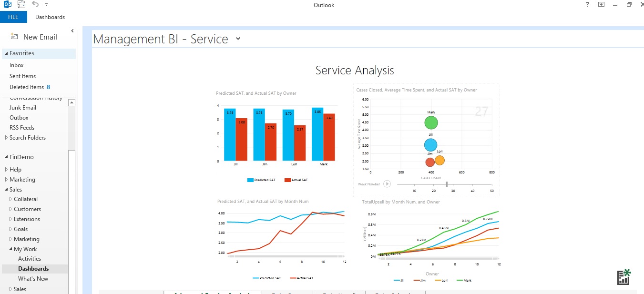The image size is (644, 294).
Task: Click the Undo arrow icon
Action: [x=35, y=4]
